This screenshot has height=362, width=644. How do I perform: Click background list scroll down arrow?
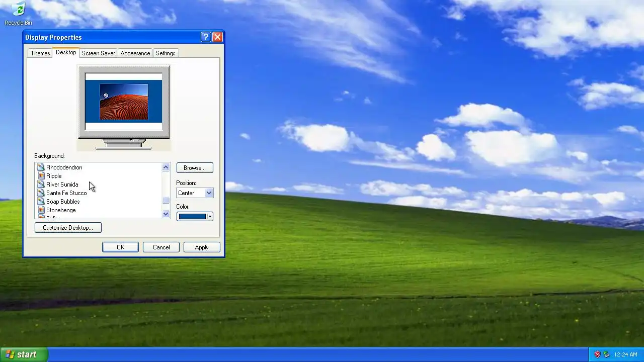[x=166, y=214]
